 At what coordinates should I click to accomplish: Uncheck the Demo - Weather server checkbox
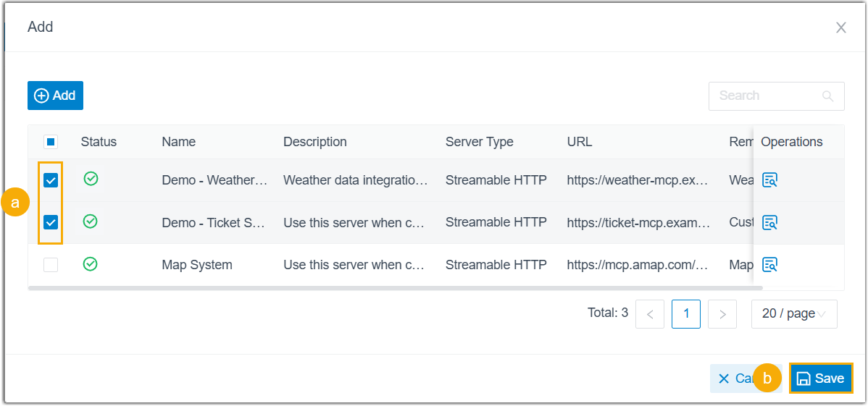(x=51, y=180)
